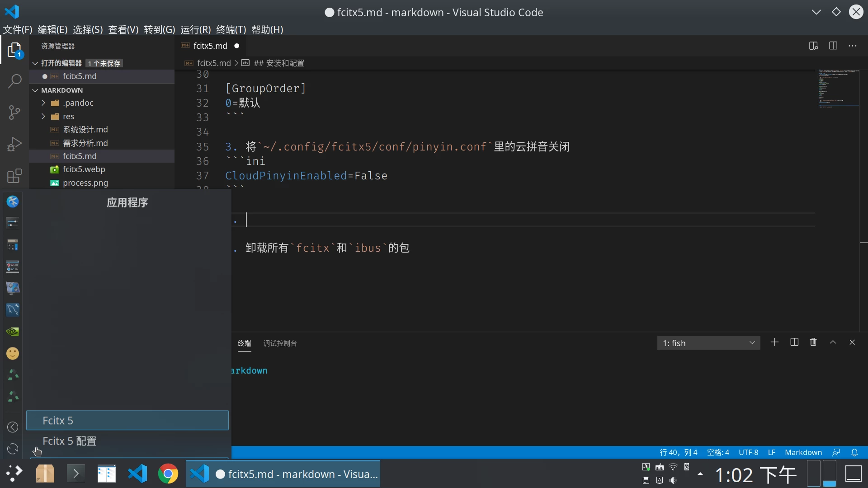
Task: Change encoding UTF-8 in status bar
Action: pos(748,452)
